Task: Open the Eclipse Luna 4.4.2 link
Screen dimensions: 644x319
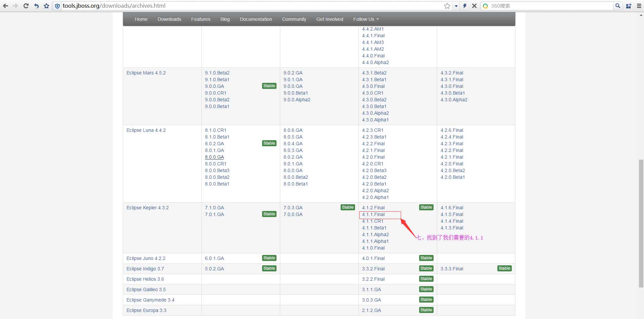Action: point(146,130)
